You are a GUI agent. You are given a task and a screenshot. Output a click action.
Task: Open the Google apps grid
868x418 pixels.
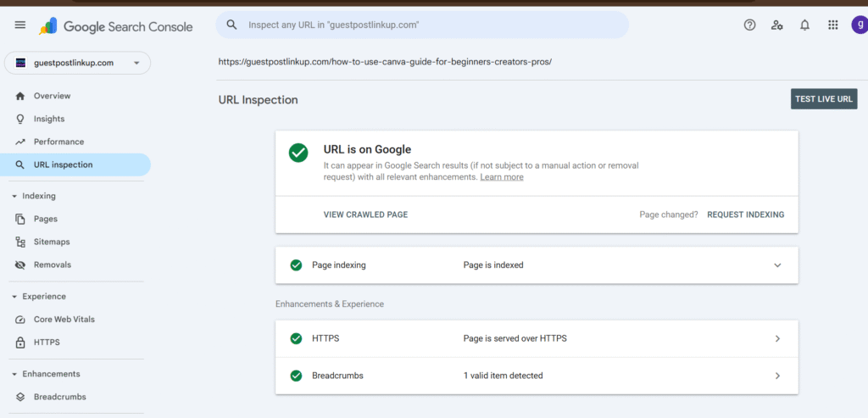pyautogui.click(x=832, y=25)
